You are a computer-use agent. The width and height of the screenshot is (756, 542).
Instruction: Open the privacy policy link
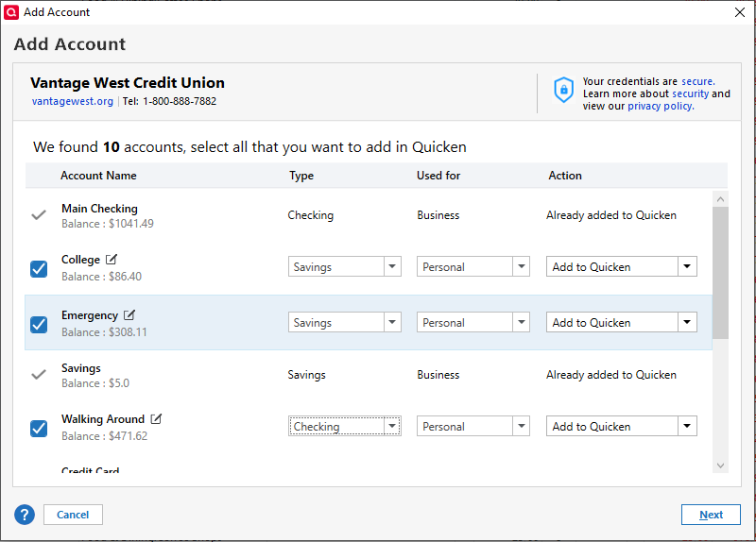click(660, 106)
